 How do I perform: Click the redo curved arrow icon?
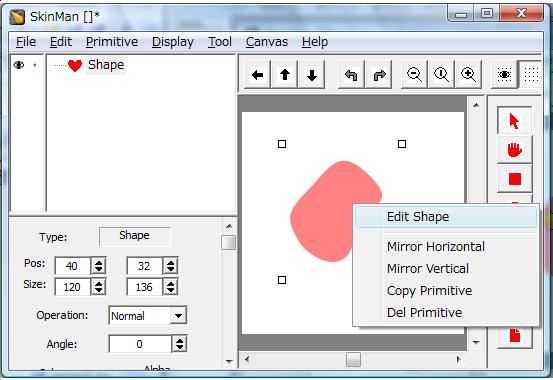point(379,74)
